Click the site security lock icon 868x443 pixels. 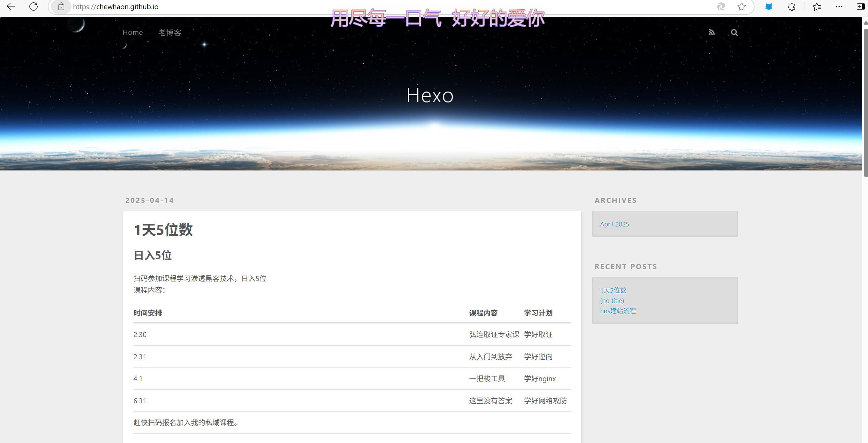(x=61, y=6)
